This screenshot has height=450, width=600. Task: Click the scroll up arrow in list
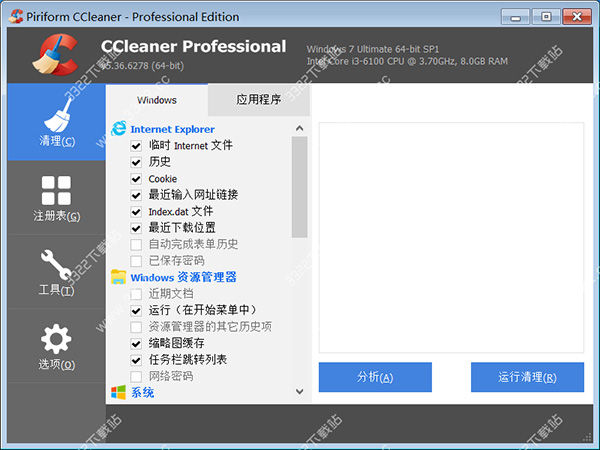300,128
